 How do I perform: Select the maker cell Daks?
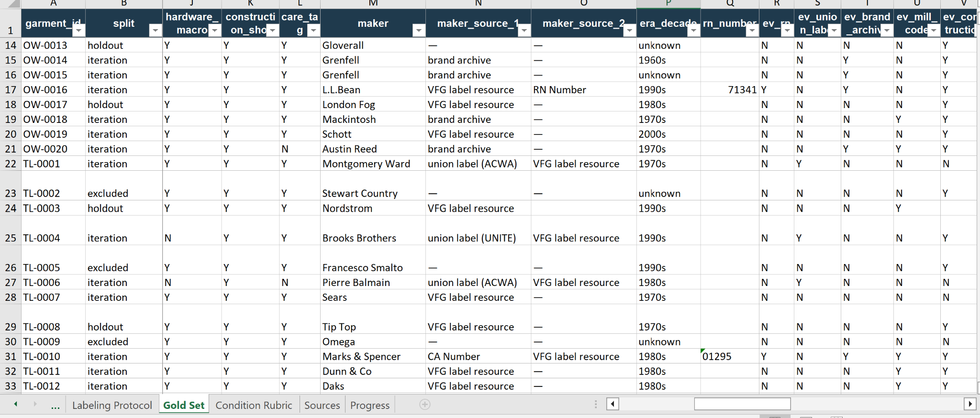pyautogui.click(x=373, y=386)
